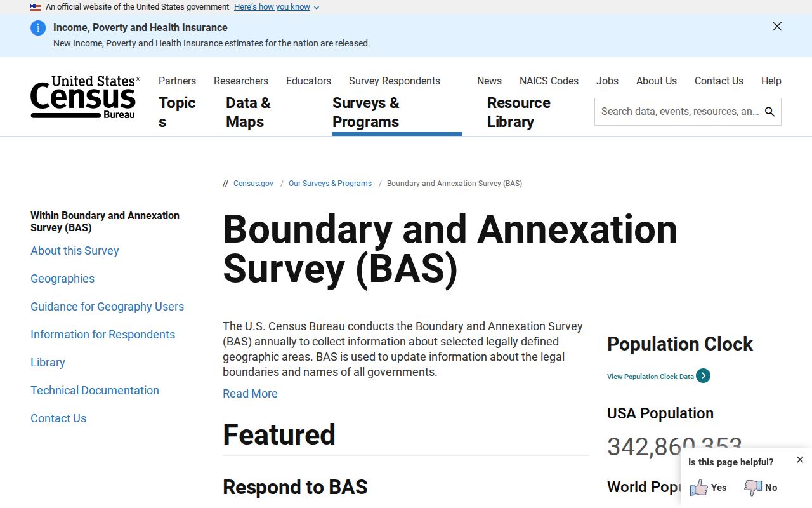Open the Income, Poverty and Health Insurance headline
This screenshot has width=812, height=508.
140,28
